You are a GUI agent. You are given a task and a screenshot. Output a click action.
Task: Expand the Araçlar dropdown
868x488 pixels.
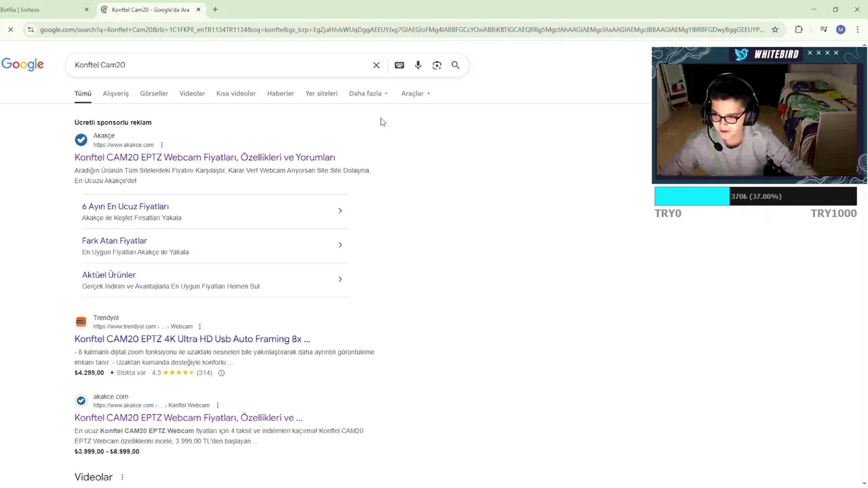coord(416,94)
